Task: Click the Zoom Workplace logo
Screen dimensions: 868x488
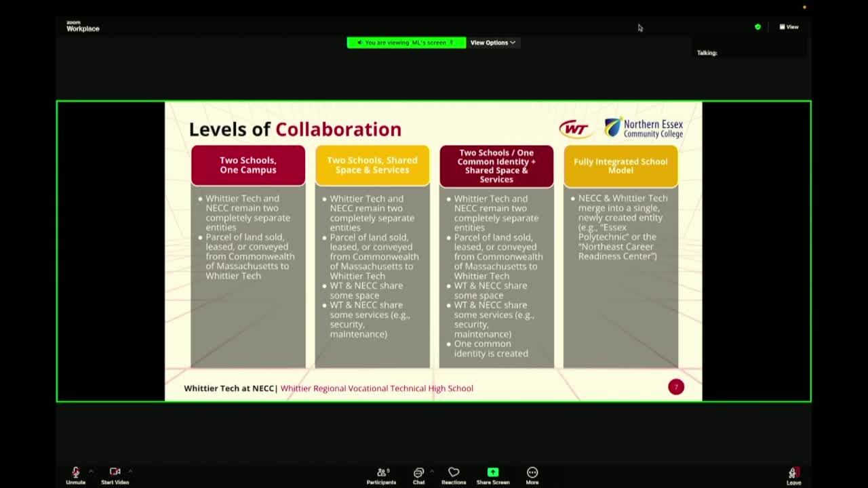Action: (x=83, y=26)
